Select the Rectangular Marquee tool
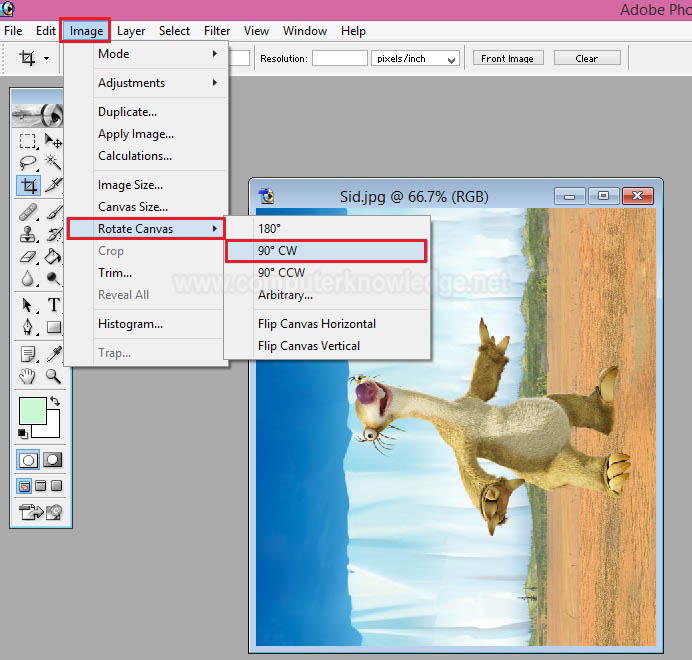Screen dimensions: 692x660 (28, 141)
